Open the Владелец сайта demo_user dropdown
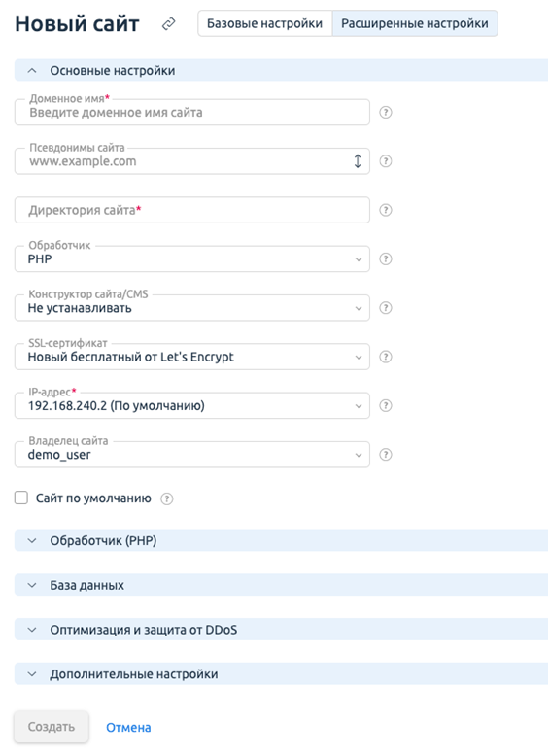The width and height of the screenshot is (550, 756). (x=191, y=454)
